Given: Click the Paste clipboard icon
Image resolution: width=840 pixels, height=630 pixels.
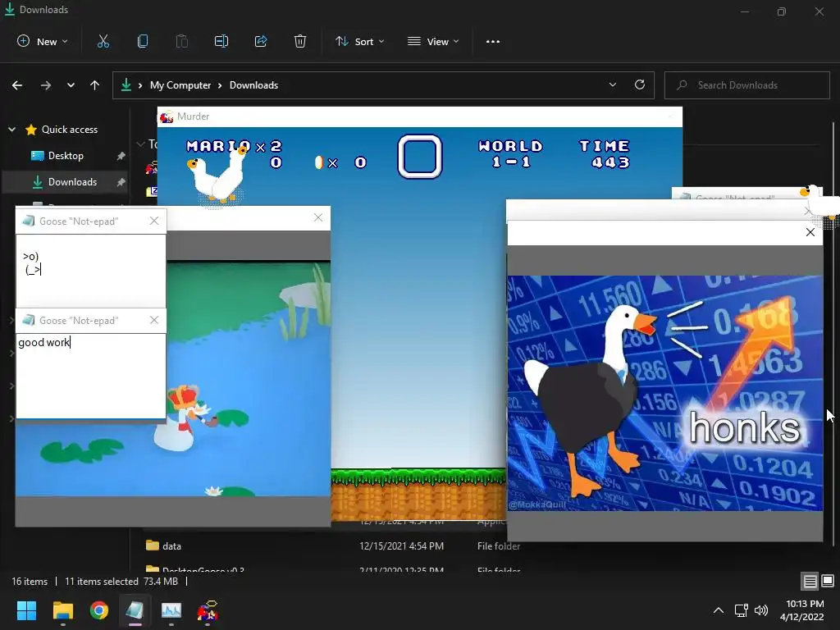Looking at the screenshot, I should 181,41.
